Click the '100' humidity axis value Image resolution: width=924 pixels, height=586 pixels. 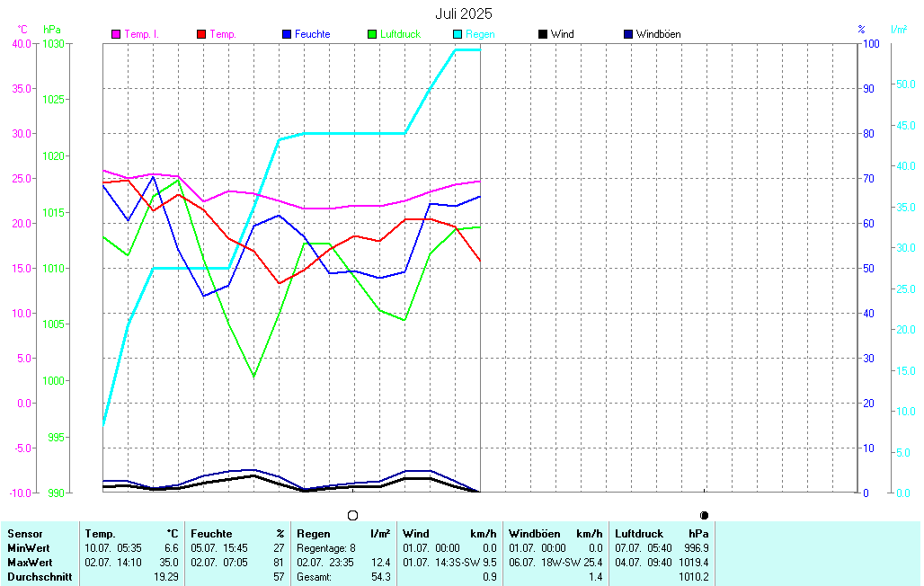871,44
